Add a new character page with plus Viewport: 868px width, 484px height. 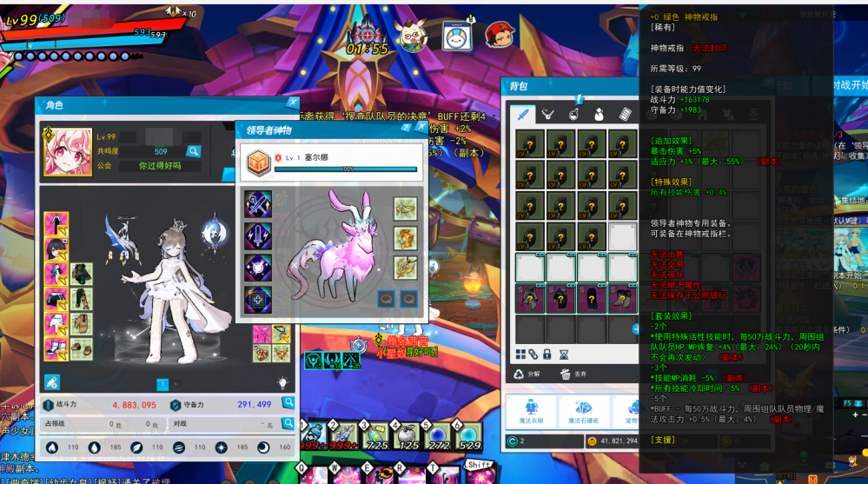(176, 384)
